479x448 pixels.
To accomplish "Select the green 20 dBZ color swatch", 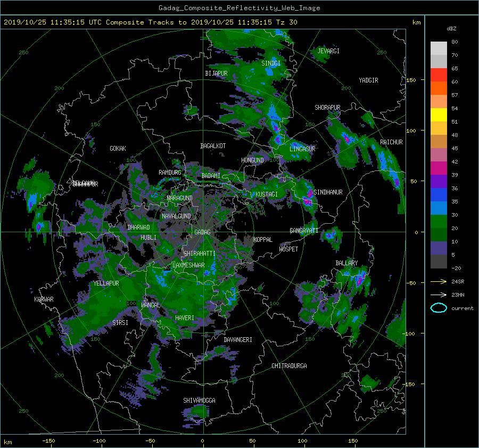I will pos(439,222).
